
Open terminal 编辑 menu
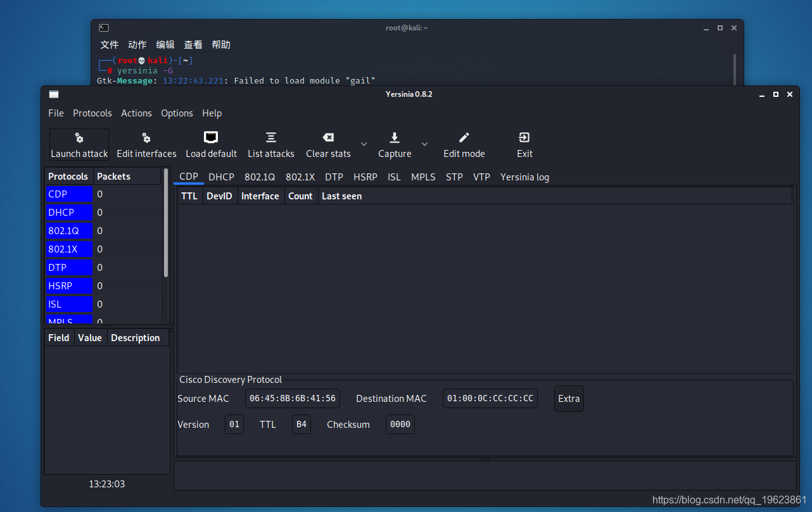point(165,45)
